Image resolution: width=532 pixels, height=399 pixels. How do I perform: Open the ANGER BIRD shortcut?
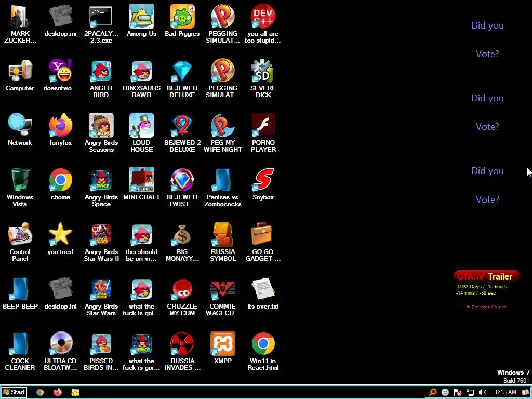pos(101,79)
